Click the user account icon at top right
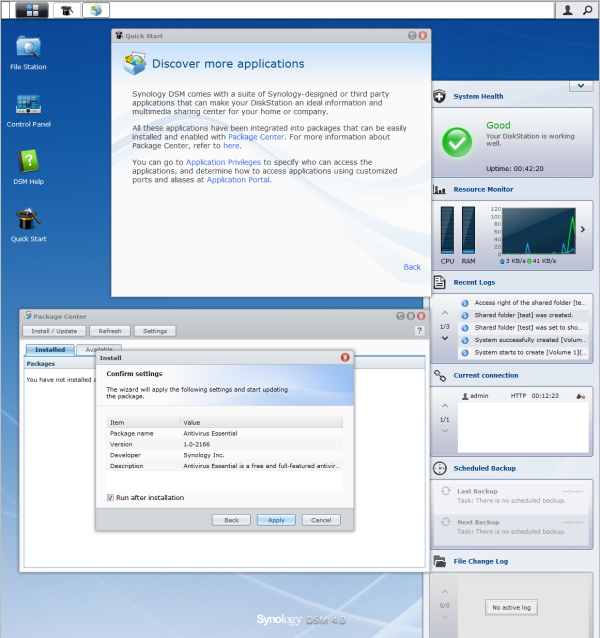Image resolution: width=600 pixels, height=638 pixels. tap(568, 10)
